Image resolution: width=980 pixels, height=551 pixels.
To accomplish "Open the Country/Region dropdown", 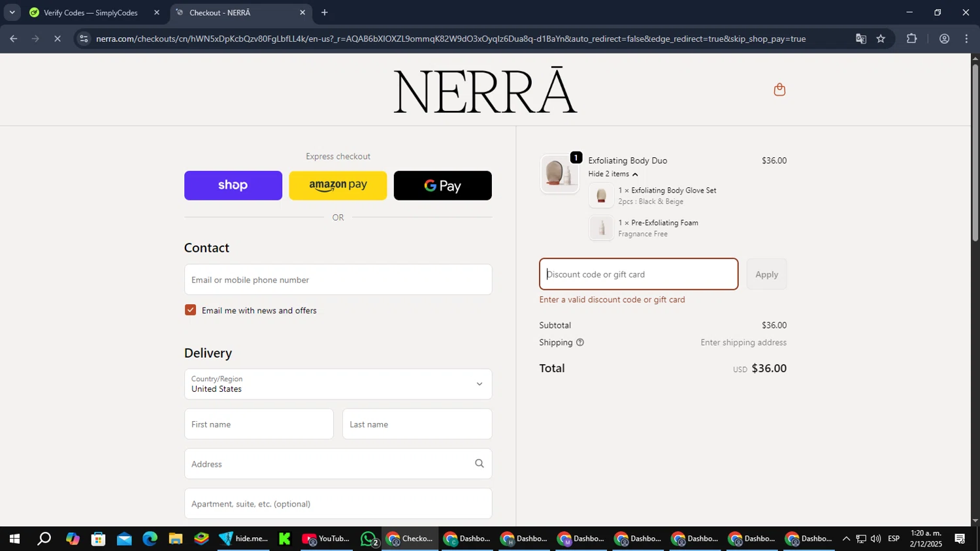I will point(338,384).
